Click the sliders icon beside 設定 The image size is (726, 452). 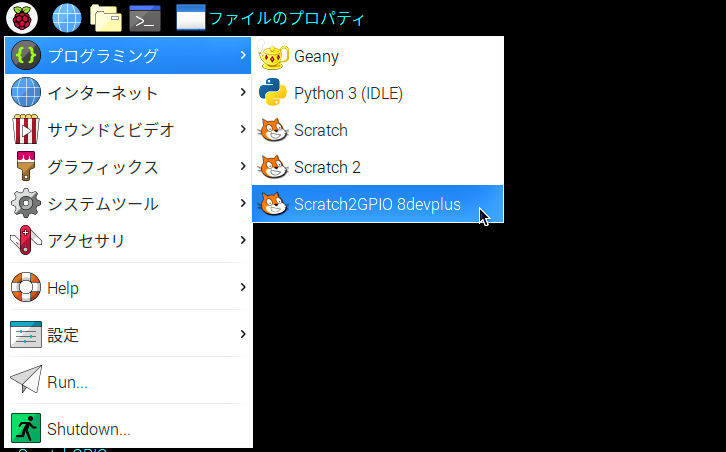[x=26, y=334]
